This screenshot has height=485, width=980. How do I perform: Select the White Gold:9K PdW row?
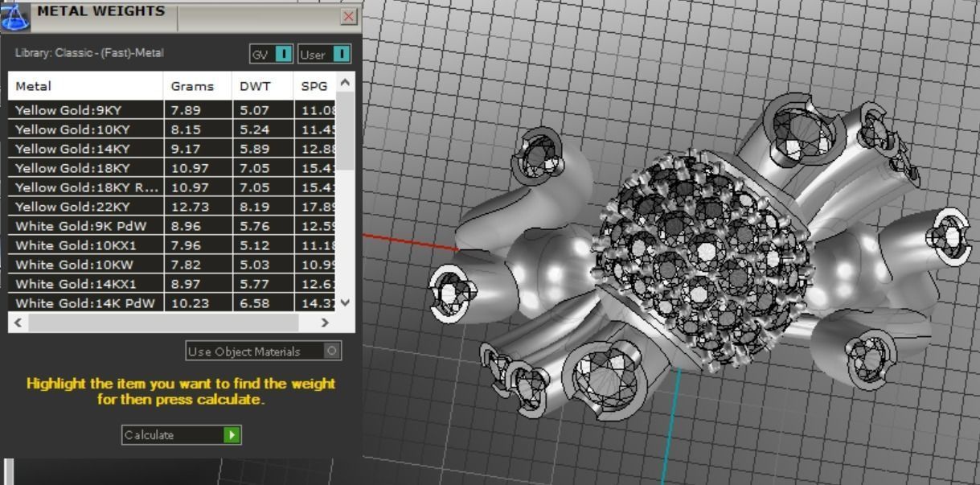tap(172, 226)
